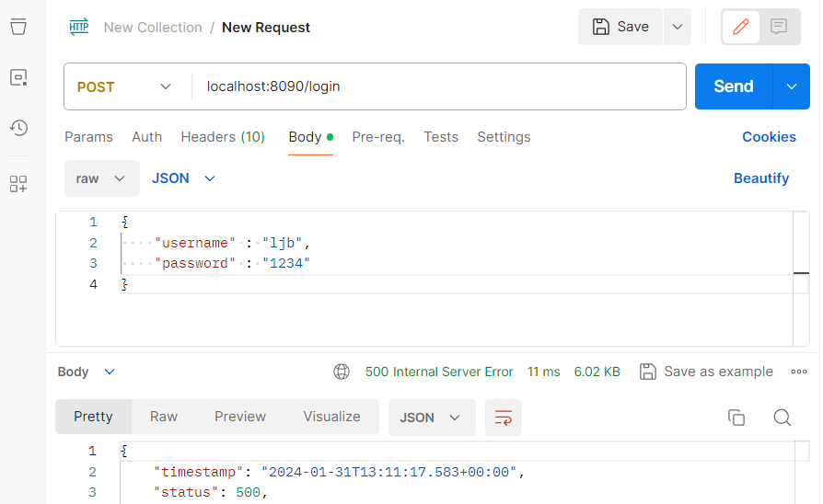Image resolution: width=823 pixels, height=504 pixels.
Task: Open the Environments sidebar icon
Action: 18,77
